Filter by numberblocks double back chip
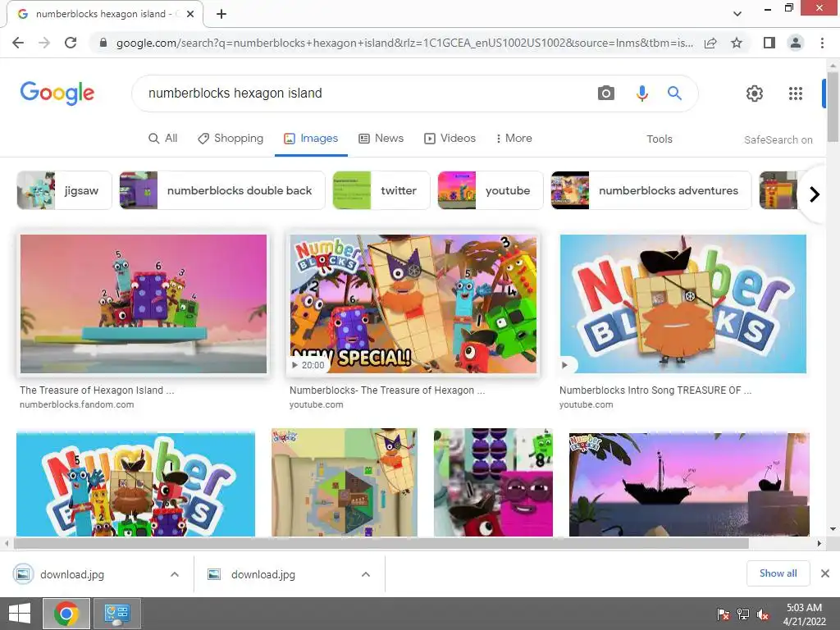The height and width of the screenshot is (630, 840). (221, 190)
